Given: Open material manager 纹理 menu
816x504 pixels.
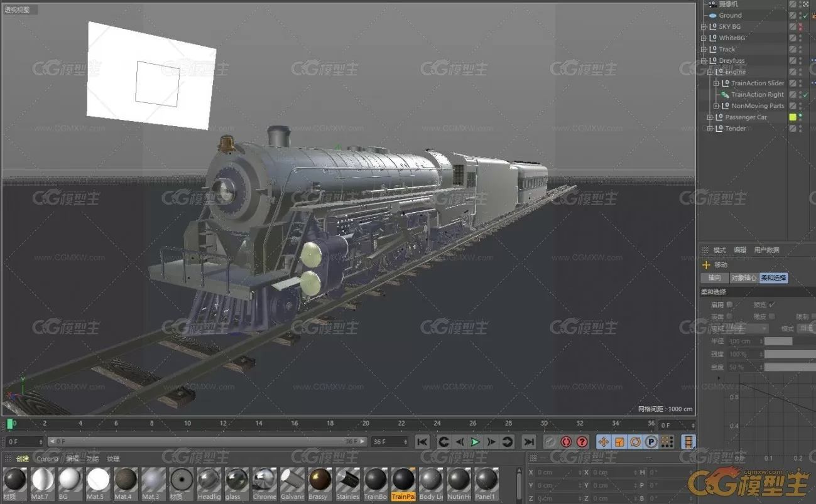Looking at the screenshot, I should [113, 459].
